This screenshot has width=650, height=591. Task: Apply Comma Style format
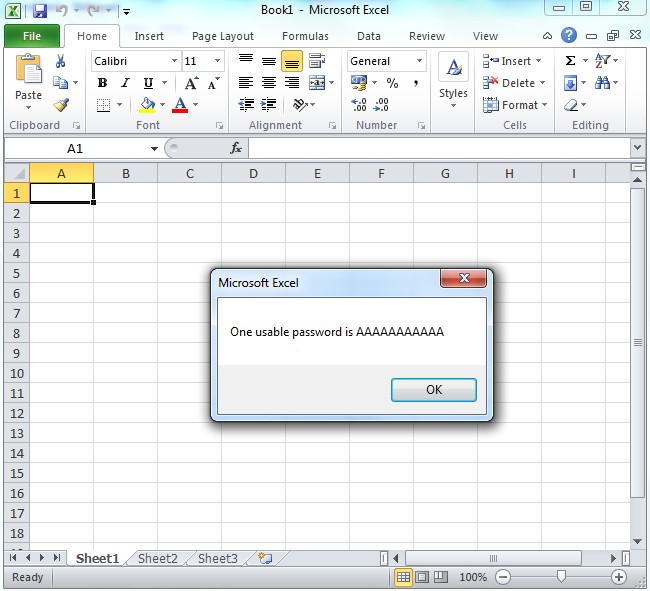pyautogui.click(x=415, y=83)
